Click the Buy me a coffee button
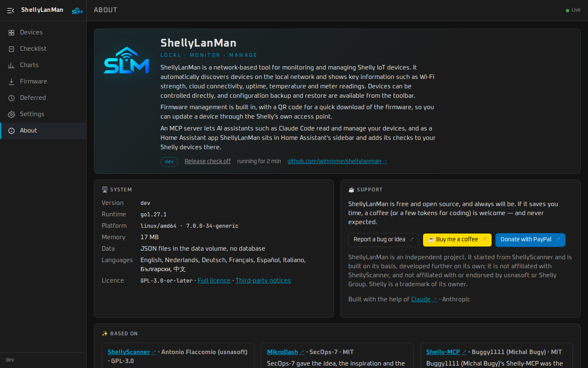The image size is (588, 368). (x=457, y=240)
